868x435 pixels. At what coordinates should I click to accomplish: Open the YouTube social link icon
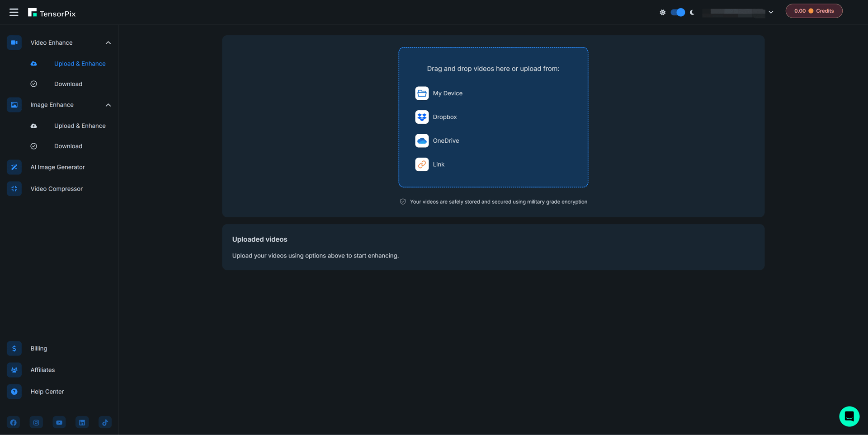(x=59, y=422)
